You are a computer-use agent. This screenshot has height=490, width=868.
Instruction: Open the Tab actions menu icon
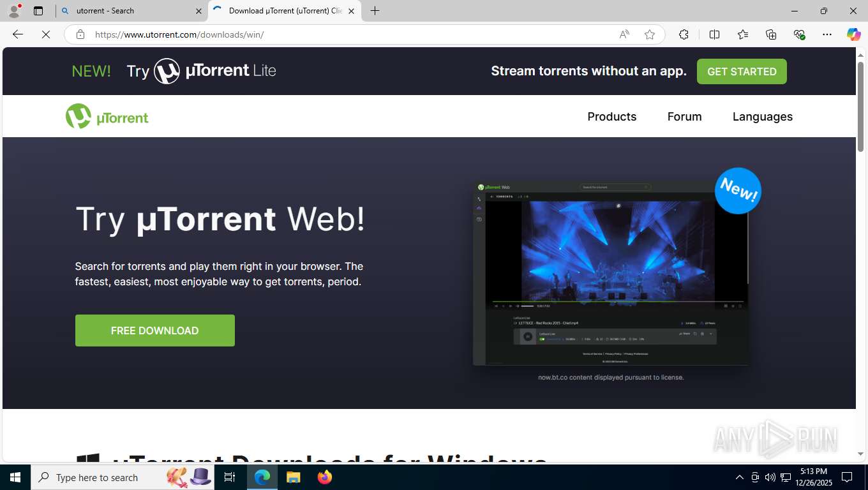[38, 11]
